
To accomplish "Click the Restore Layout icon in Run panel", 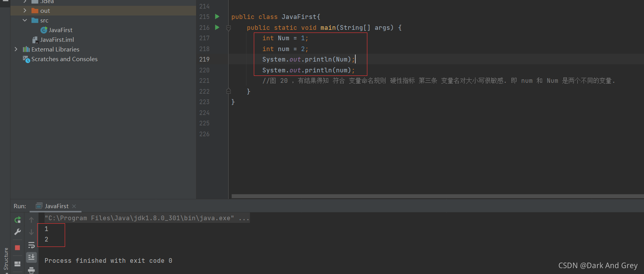I will pyautogui.click(x=17, y=264).
